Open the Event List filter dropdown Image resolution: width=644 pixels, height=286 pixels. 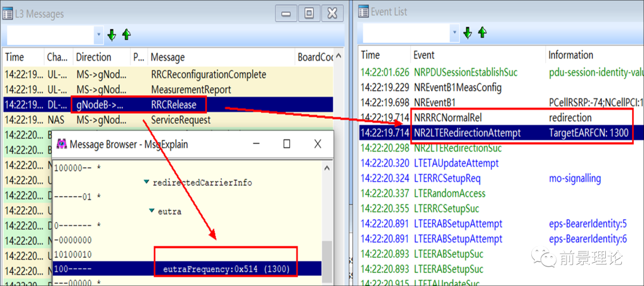click(454, 33)
